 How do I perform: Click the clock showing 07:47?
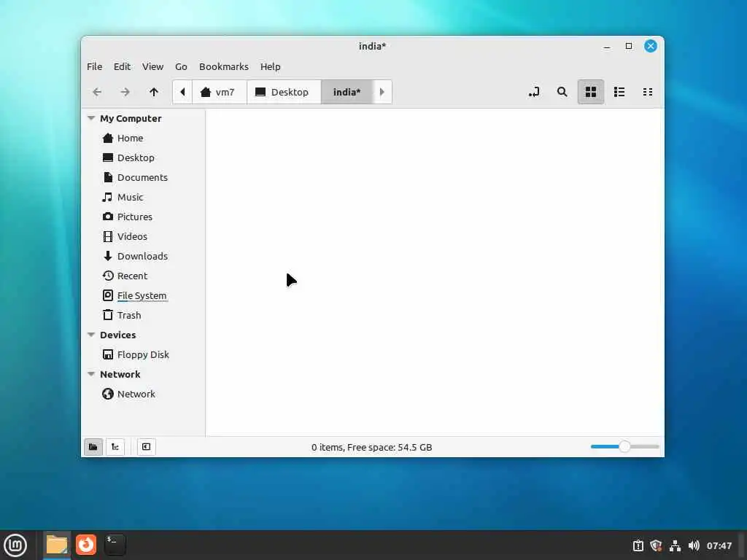tap(719, 545)
